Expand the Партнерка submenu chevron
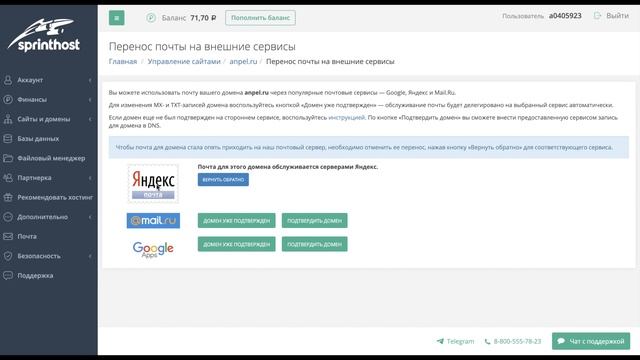Screen dimensions: 640x360 point(90,178)
